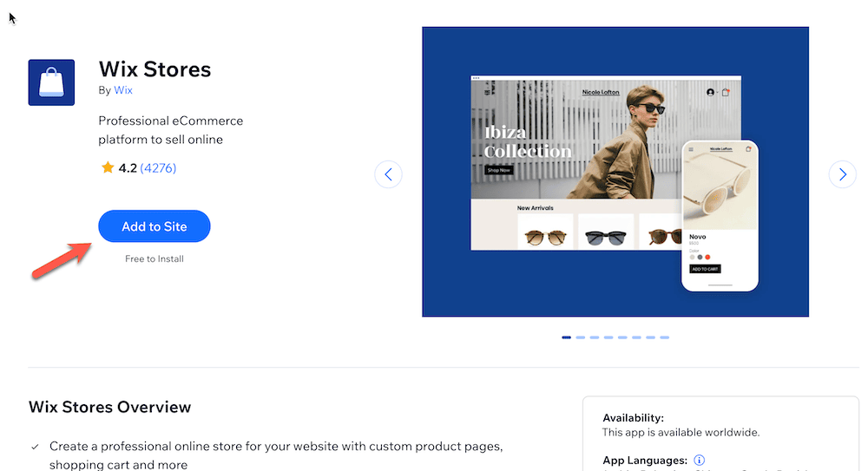Click the checkmark beside the online store bullet

pyautogui.click(x=35, y=447)
